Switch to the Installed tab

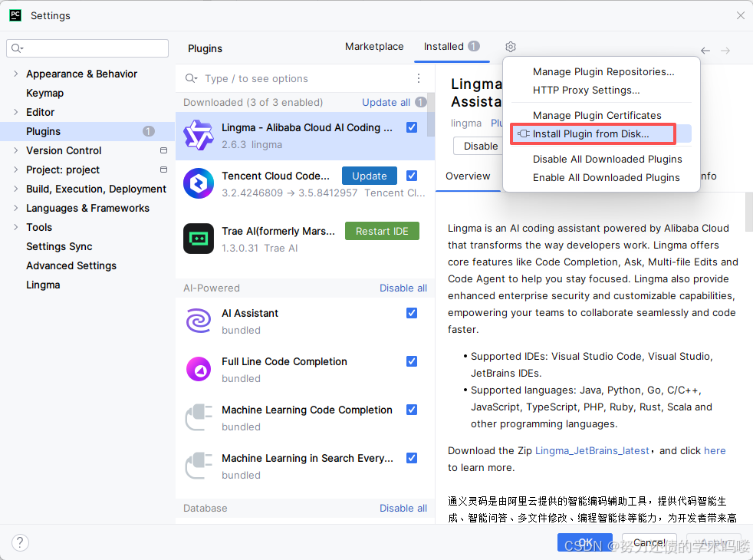coord(452,47)
